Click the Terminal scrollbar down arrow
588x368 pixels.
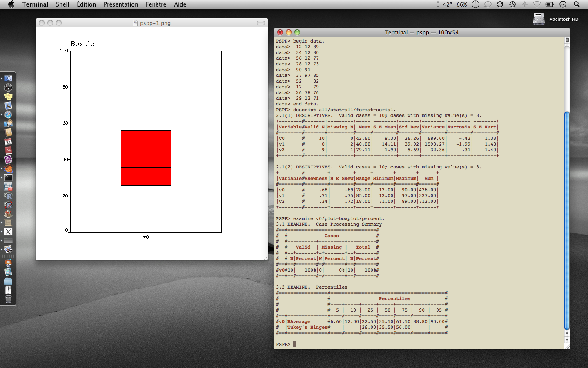[x=567, y=340]
